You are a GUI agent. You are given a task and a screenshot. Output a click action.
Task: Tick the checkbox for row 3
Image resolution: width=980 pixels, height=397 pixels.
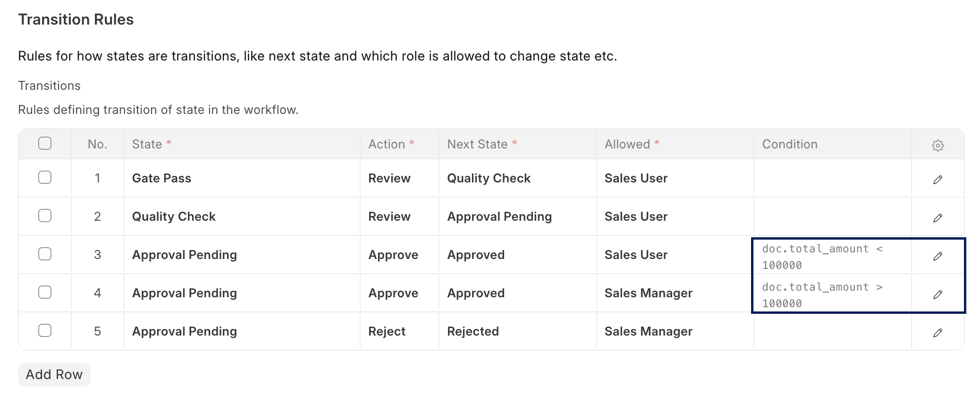[x=45, y=254]
